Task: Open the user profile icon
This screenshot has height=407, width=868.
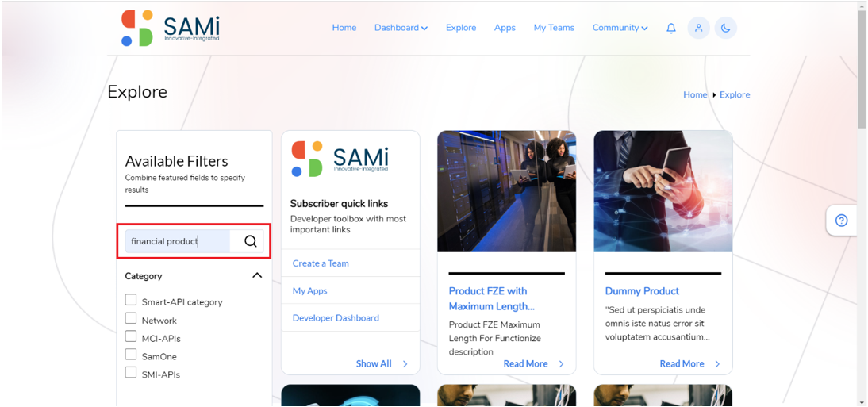Action: pos(699,28)
